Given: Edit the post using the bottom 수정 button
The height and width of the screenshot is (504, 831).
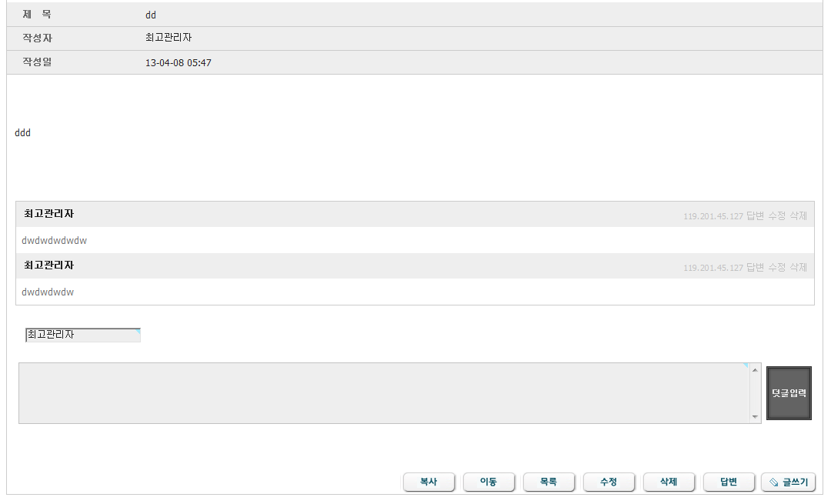Looking at the screenshot, I should click(609, 482).
